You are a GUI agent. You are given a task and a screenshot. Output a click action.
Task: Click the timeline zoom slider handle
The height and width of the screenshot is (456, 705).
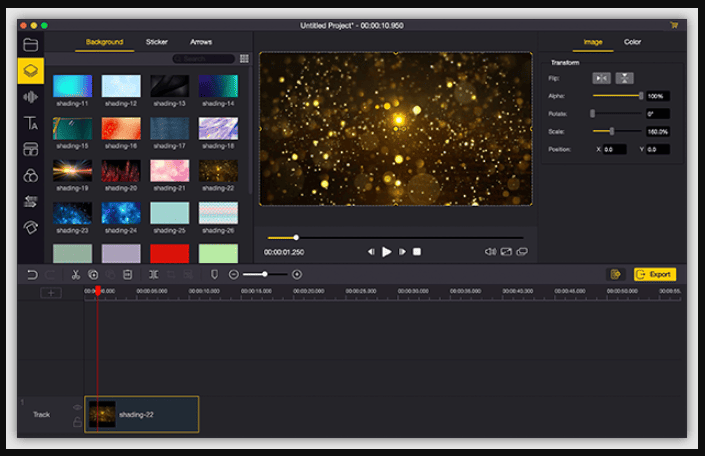click(265, 274)
